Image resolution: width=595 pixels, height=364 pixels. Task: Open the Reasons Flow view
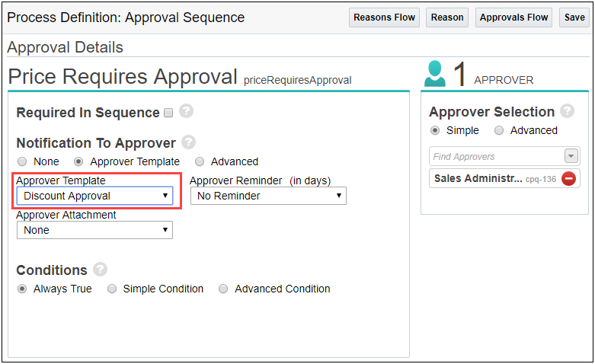384,18
